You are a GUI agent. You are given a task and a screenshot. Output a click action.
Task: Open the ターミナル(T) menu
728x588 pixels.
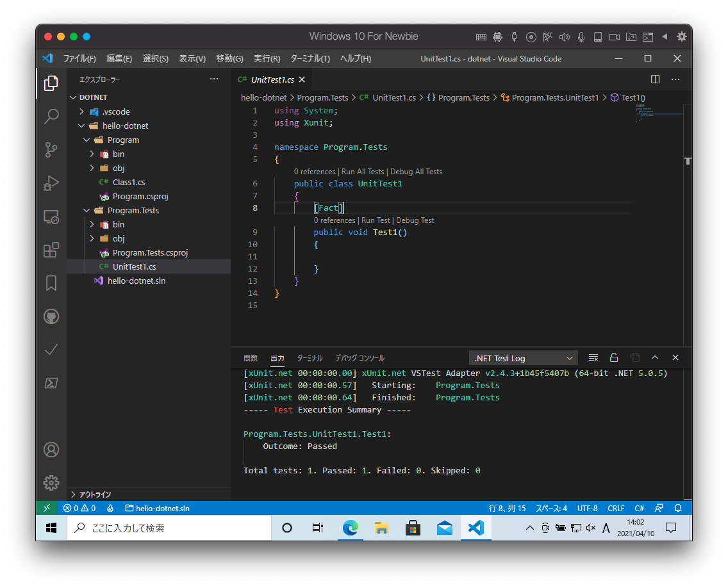[x=310, y=58]
